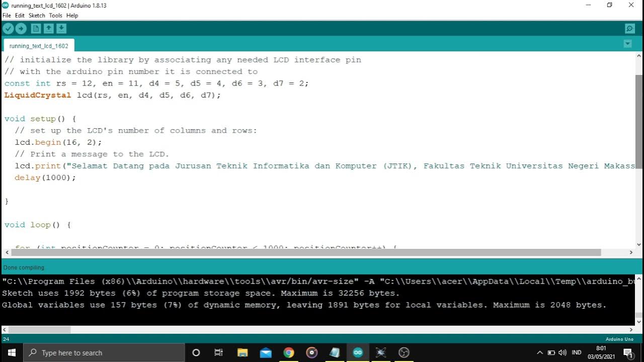The width and height of the screenshot is (644, 362).
Task: Click the lcd.print 'Selamat Datang' line
Action: coord(325,166)
